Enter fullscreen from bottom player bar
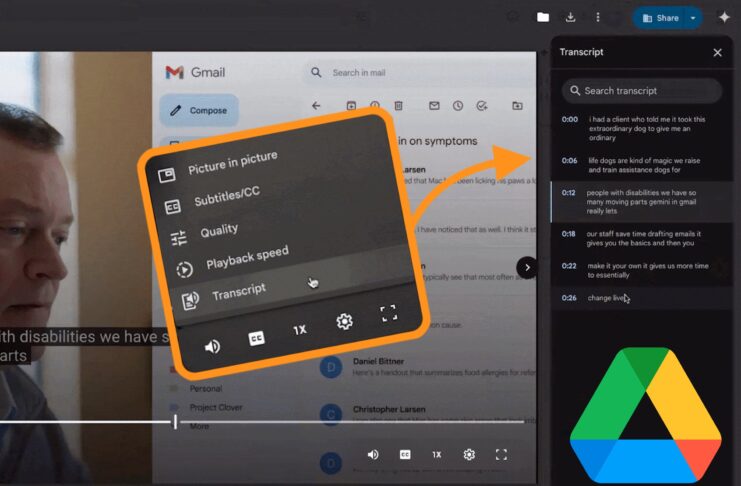Image resolution: width=741 pixels, height=486 pixels. 501,455
